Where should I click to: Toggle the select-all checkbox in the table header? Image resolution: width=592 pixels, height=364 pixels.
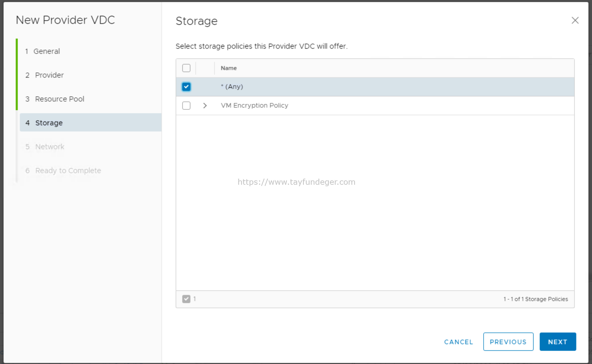(x=186, y=68)
